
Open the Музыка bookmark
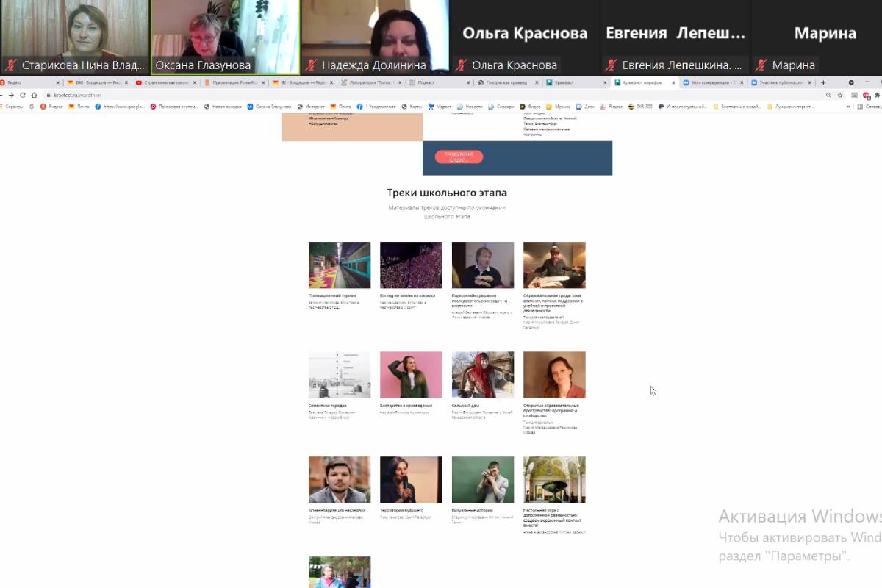tap(559, 107)
